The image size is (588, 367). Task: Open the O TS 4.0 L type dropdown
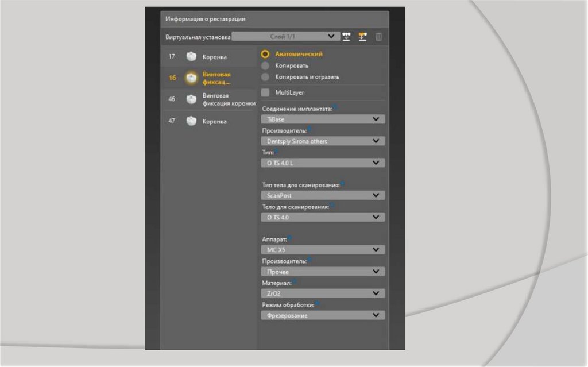[323, 163]
